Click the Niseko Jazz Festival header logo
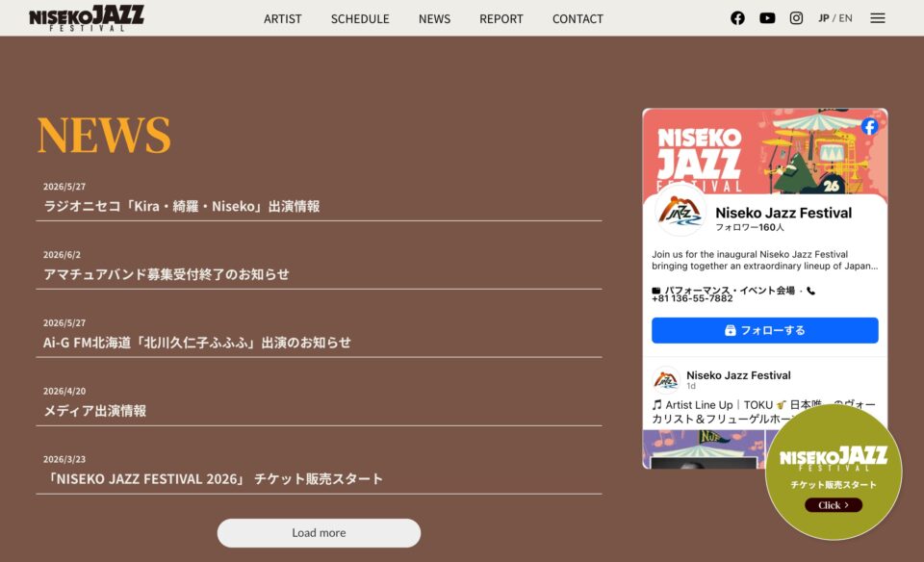The height and width of the screenshot is (562, 924). (87, 18)
